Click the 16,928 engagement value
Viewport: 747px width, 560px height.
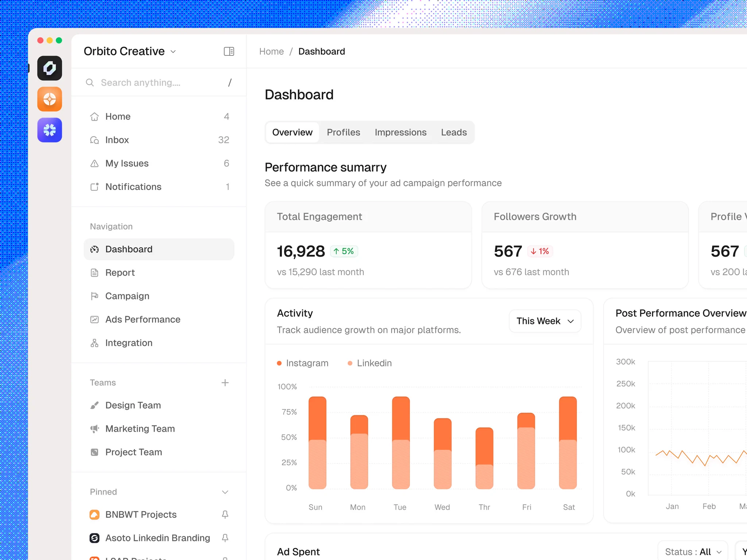(x=301, y=251)
